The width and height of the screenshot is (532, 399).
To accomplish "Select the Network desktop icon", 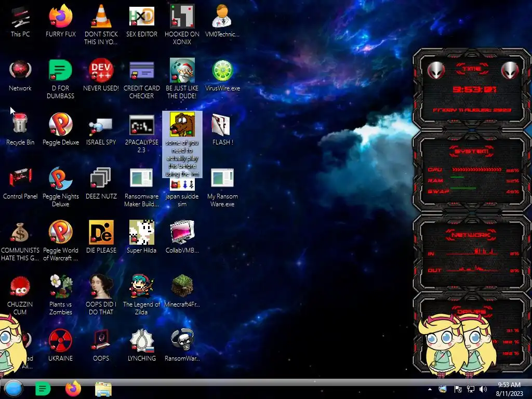I will [20, 70].
